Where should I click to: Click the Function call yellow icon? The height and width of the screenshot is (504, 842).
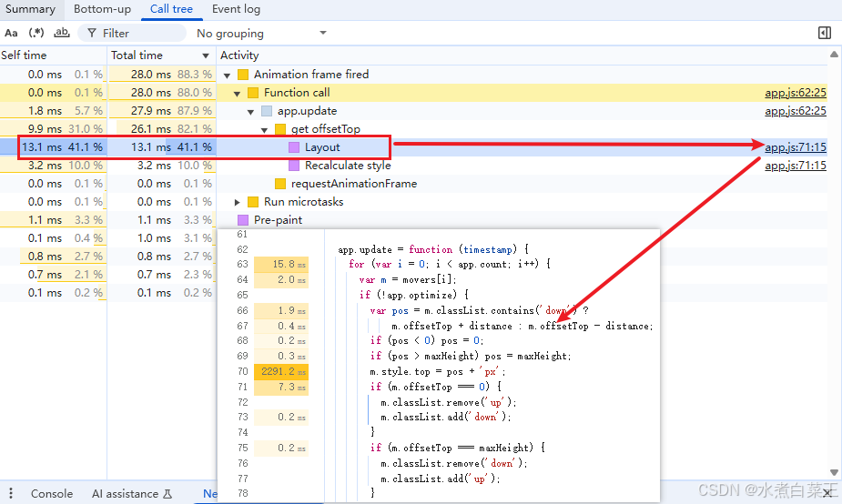point(253,93)
